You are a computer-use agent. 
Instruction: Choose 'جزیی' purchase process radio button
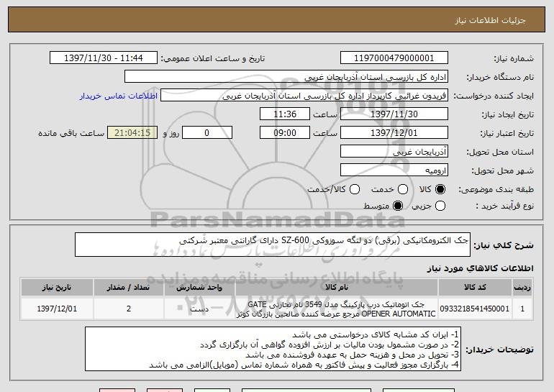(x=440, y=206)
